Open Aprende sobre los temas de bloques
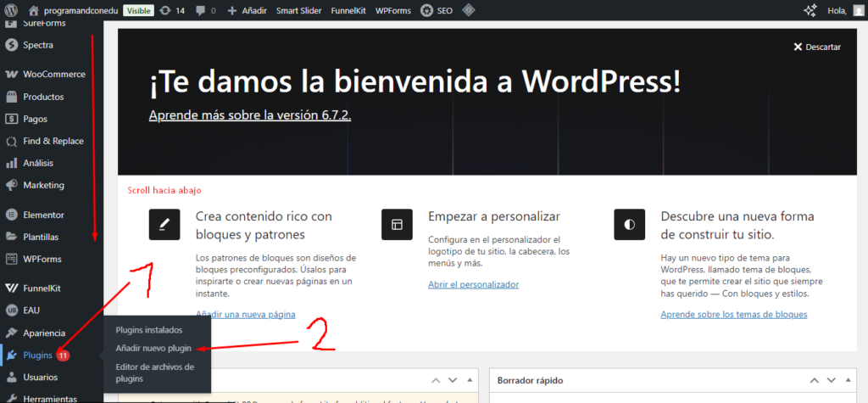Image resolution: width=868 pixels, height=403 pixels. (x=734, y=314)
